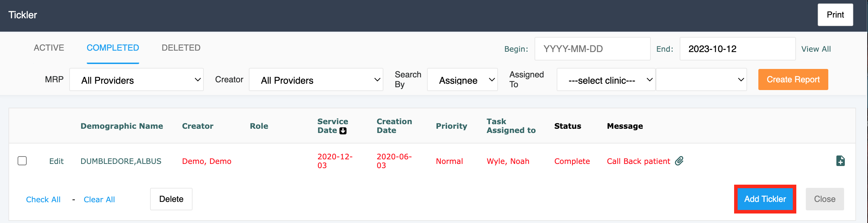Open the Search By Assignee dropdown

point(462,80)
